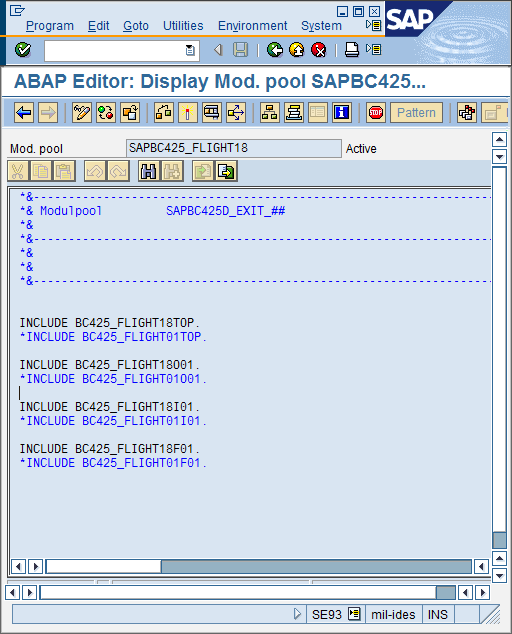This screenshot has height=634, width=512.
Task: Click line INCLUDE BC425_FLIGHT18TOP.
Action: point(110,323)
